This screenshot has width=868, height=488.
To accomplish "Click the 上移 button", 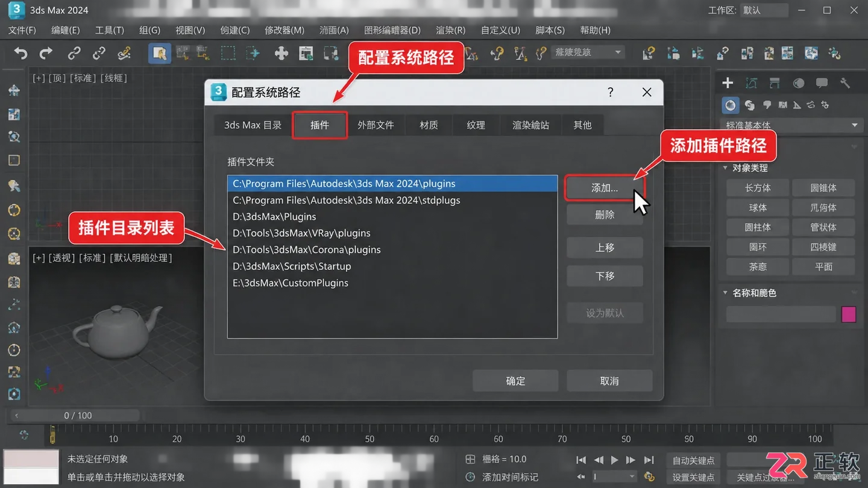I will (x=605, y=248).
